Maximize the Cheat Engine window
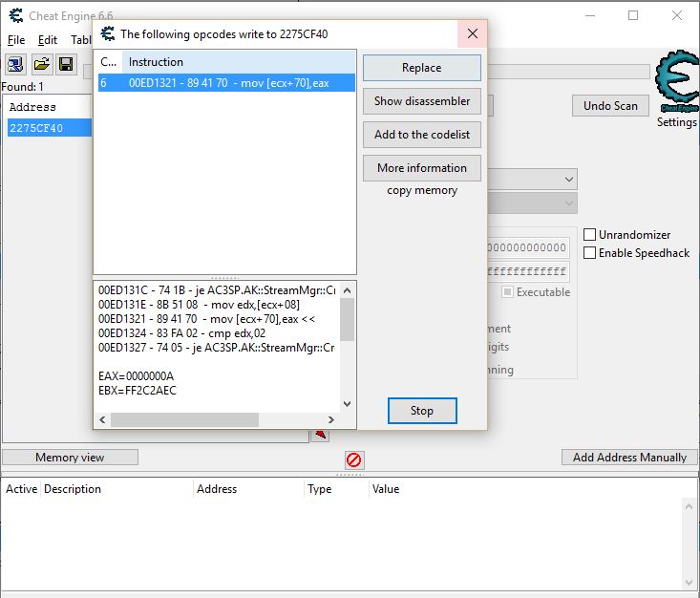700x598 pixels. click(633, 15)
